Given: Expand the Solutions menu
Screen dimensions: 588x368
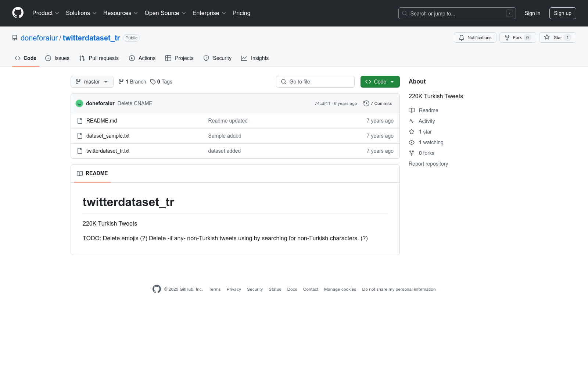Looking at the screenshot, I should tap(81, 13).
